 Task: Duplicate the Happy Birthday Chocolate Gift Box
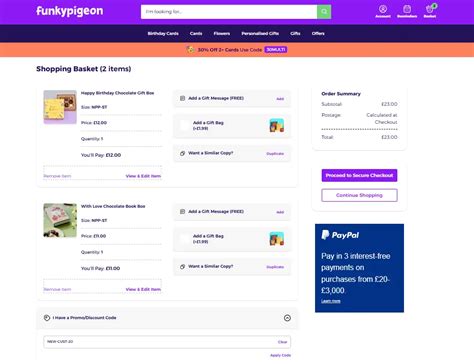(x=275, y=154)
